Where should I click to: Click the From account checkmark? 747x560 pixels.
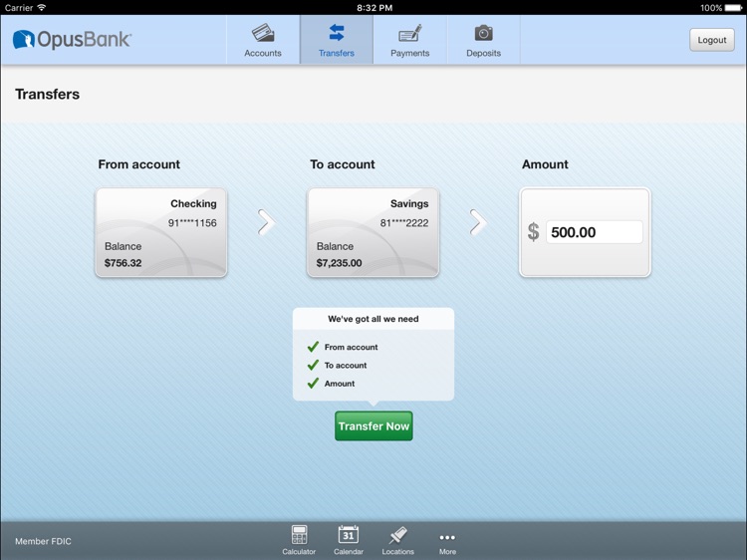pyautogui.click(x=313, y=347)
